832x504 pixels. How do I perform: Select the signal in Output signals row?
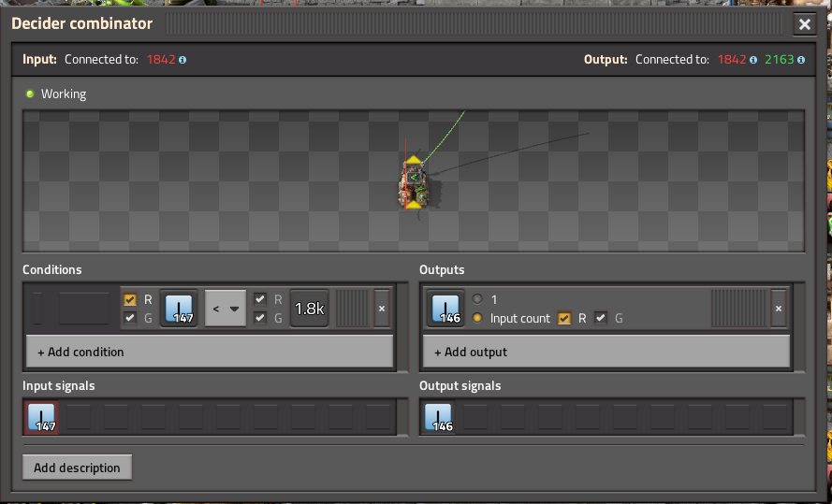pos(439,418)
